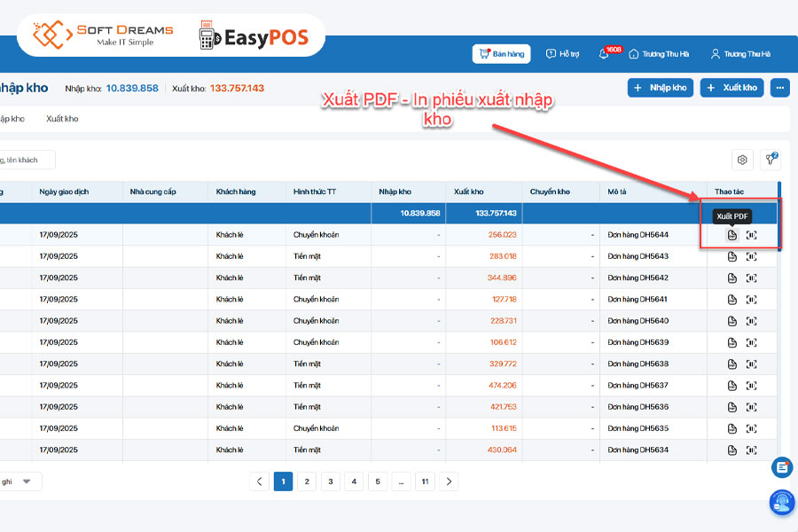This screenshot has height=532, width=798.
Task: Open scan icon for order DH5636
Action: 751,407
